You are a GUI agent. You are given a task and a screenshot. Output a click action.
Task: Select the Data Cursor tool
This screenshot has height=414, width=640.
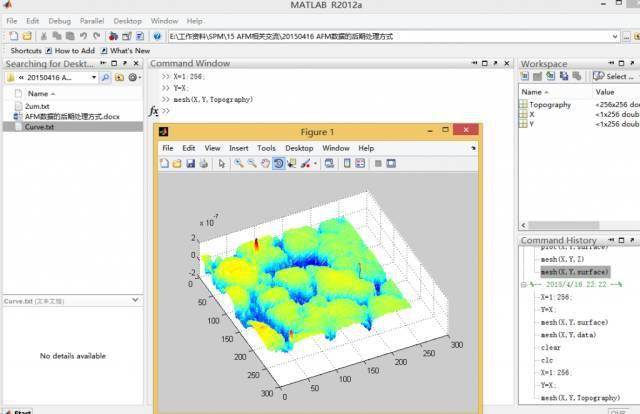(292, 163)
